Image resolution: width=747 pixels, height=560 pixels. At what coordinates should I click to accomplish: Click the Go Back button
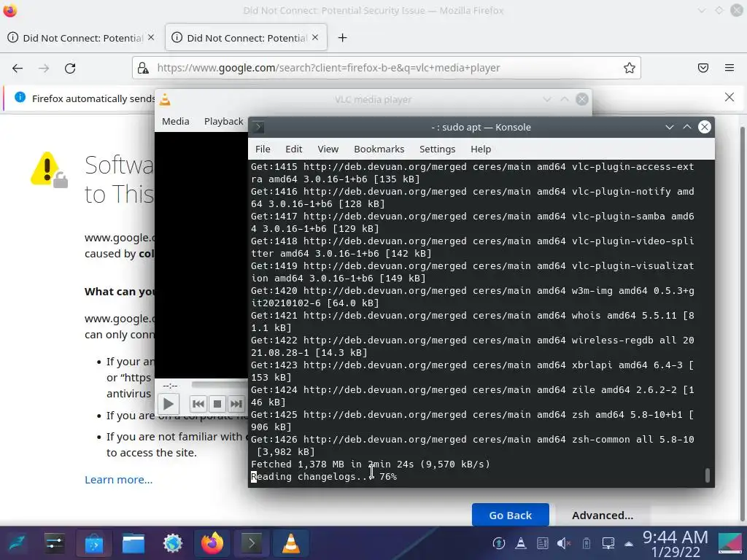pos(510,516)
